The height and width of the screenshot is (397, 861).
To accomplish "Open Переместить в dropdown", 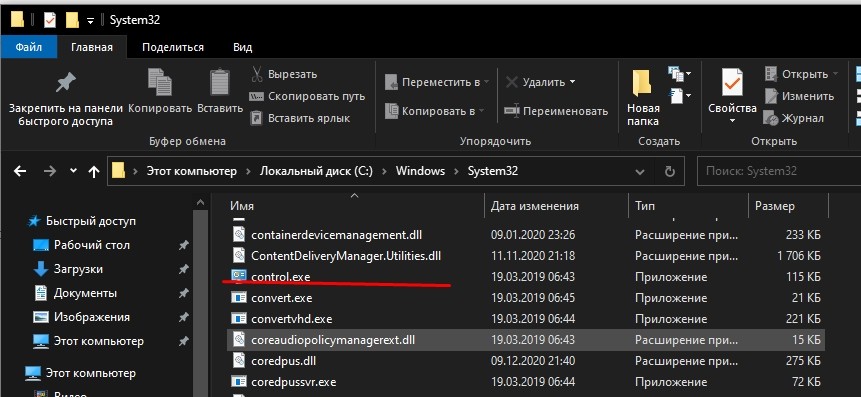I will point(437,82).
